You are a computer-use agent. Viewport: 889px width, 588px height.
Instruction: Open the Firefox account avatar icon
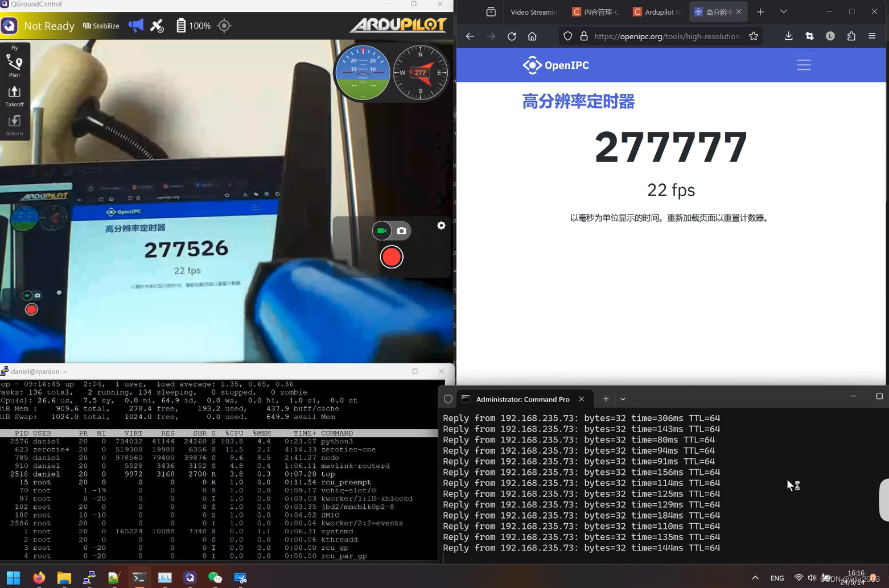(x=830, y=36)
